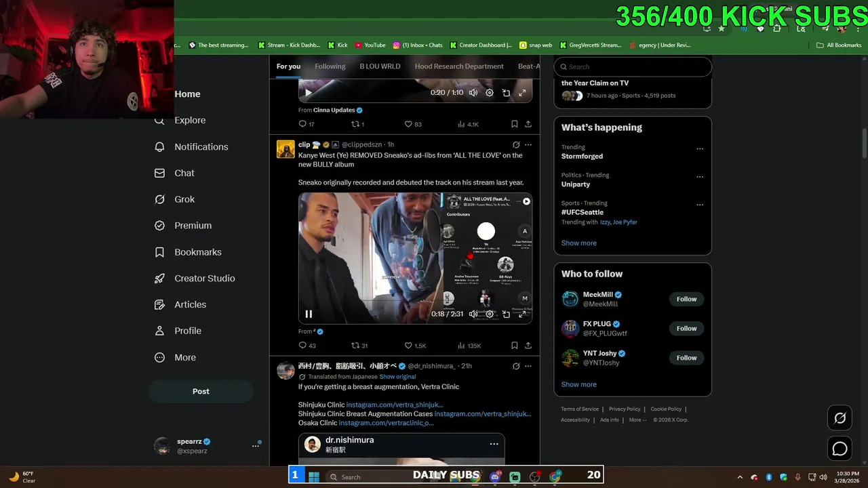Switch to the B LOU WRLD tab
Viewport: 868px width, 488px height.
(x=380, y=66)
